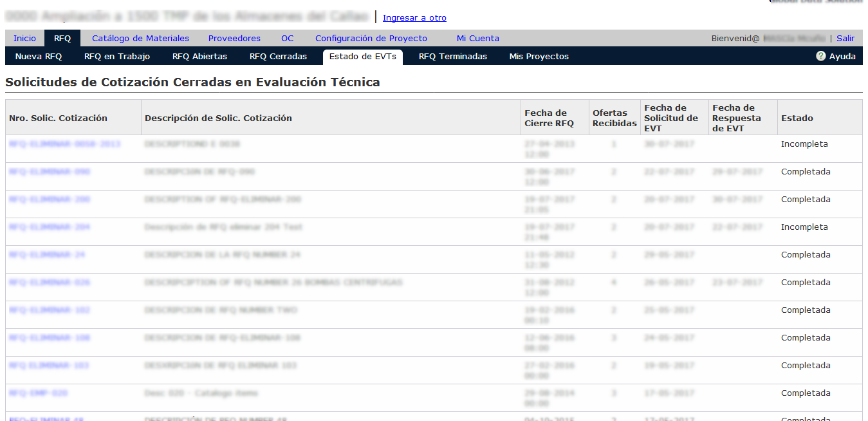Open Configuración de Proyecto menu
Viewport: 868px width, 421px height.
(x=371, y=38)
